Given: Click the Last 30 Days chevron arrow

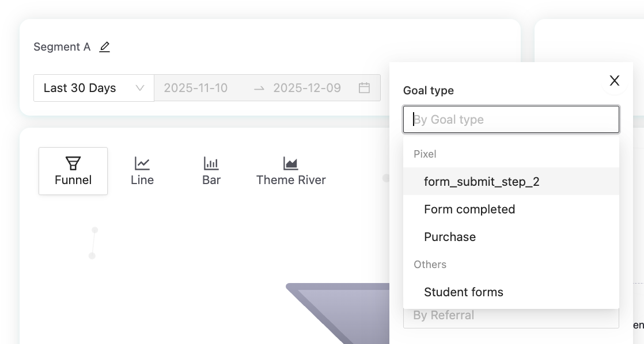Looking at the screenshot, I should coord(140,88).
